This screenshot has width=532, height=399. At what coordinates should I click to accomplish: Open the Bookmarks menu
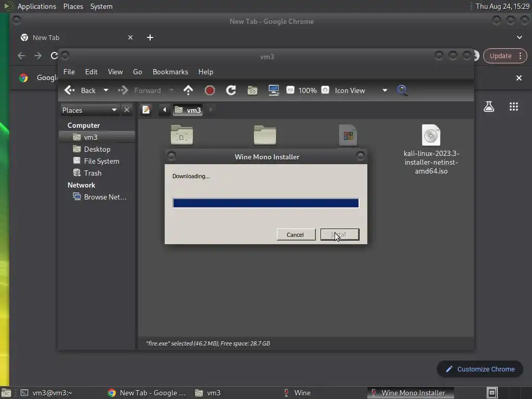point(170,72)
